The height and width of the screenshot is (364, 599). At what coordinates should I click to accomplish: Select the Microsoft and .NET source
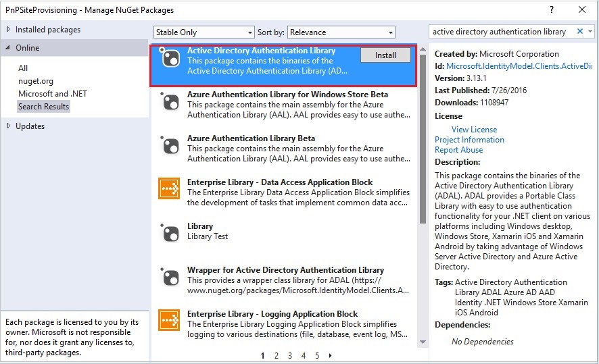(x=53, y=93)
